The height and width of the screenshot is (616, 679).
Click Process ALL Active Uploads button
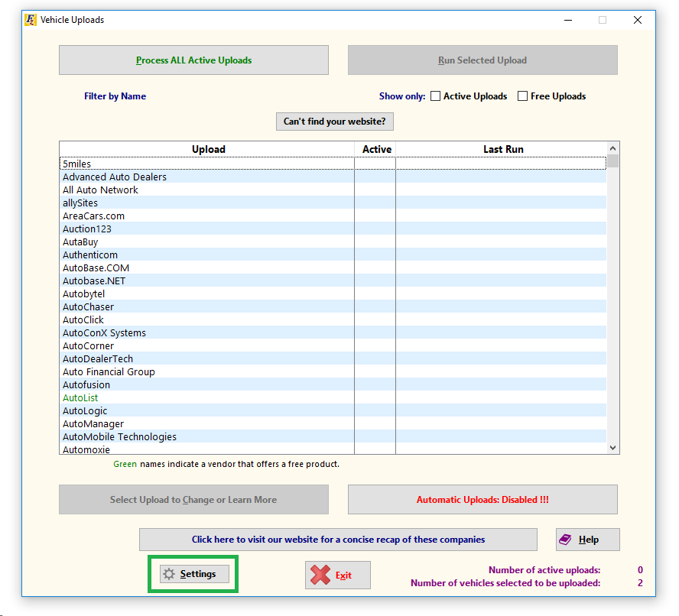point(193,60)
